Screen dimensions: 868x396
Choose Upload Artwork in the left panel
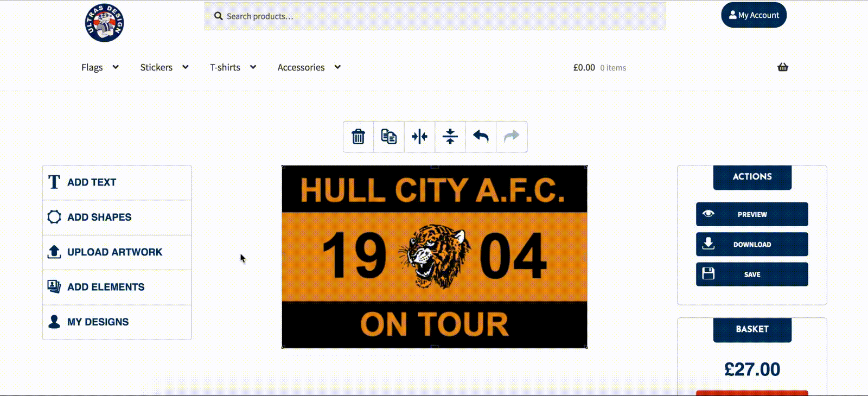(x=117, y=252)
